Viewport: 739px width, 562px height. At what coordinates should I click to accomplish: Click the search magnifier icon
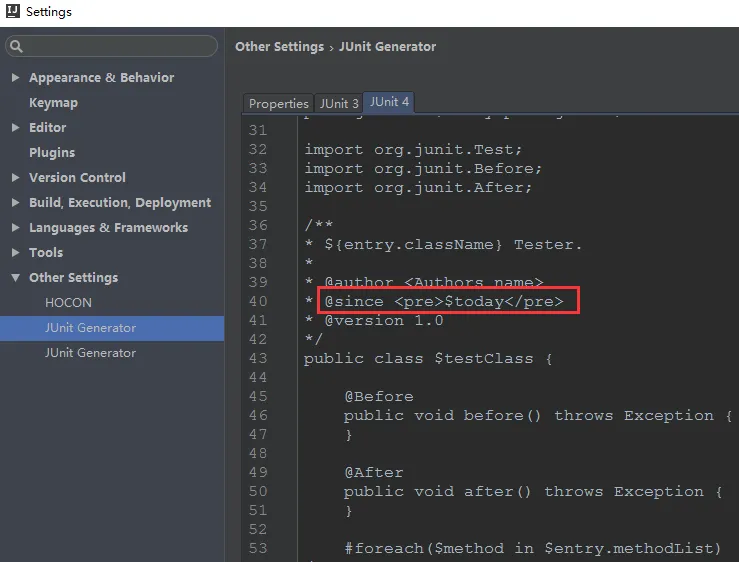(x=17, y=46)
